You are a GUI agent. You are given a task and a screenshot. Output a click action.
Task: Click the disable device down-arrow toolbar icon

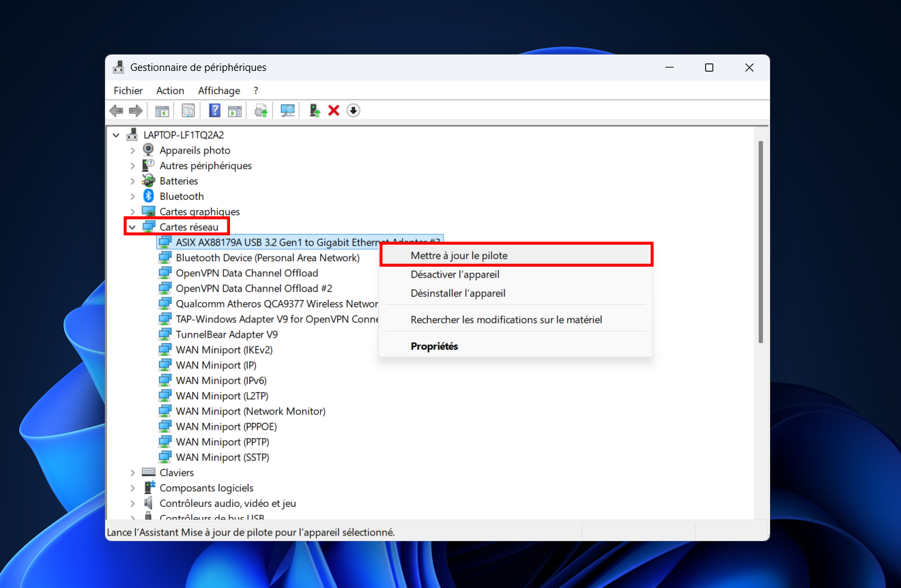353,111
